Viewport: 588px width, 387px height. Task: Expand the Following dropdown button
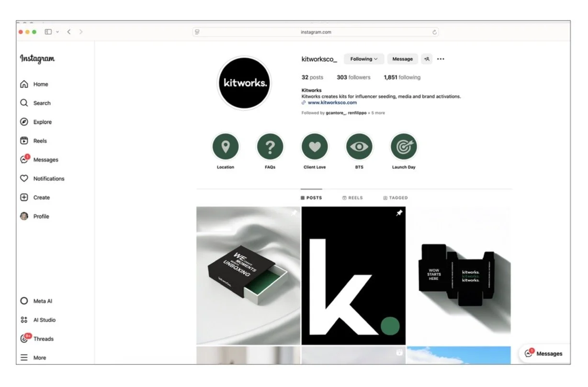[364, 59]
